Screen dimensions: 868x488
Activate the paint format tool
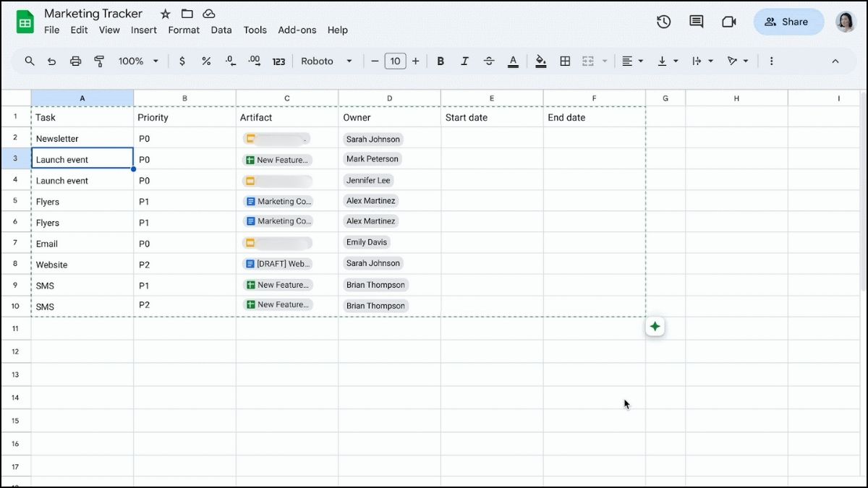[x=100, y=61]
